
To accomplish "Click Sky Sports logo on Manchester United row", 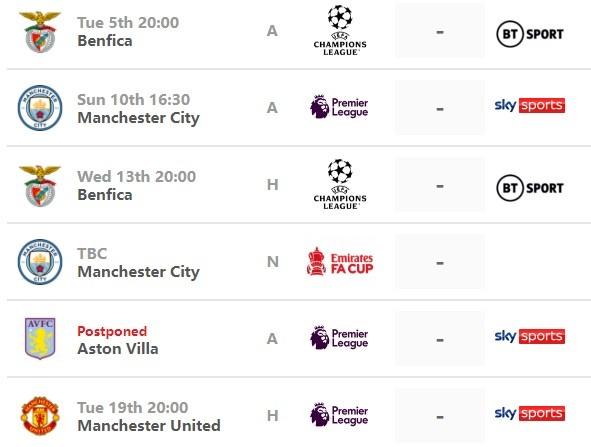I will coord(530,413).
